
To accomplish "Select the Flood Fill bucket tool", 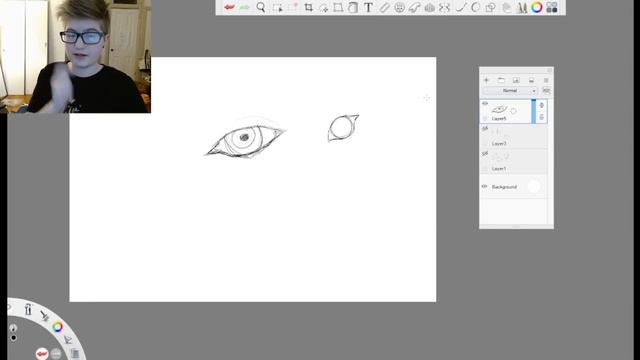I will point(353,7).
